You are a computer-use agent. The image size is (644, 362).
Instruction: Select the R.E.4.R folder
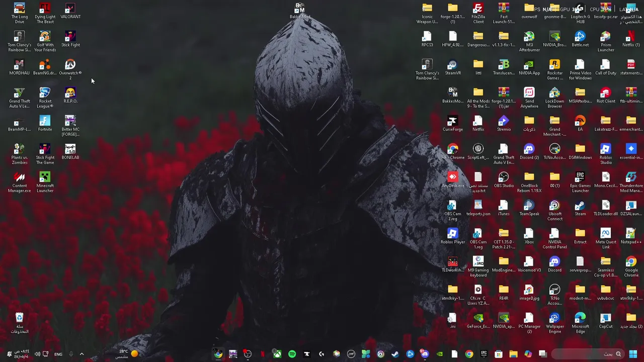pyautogui.click(x=504, y=293)
